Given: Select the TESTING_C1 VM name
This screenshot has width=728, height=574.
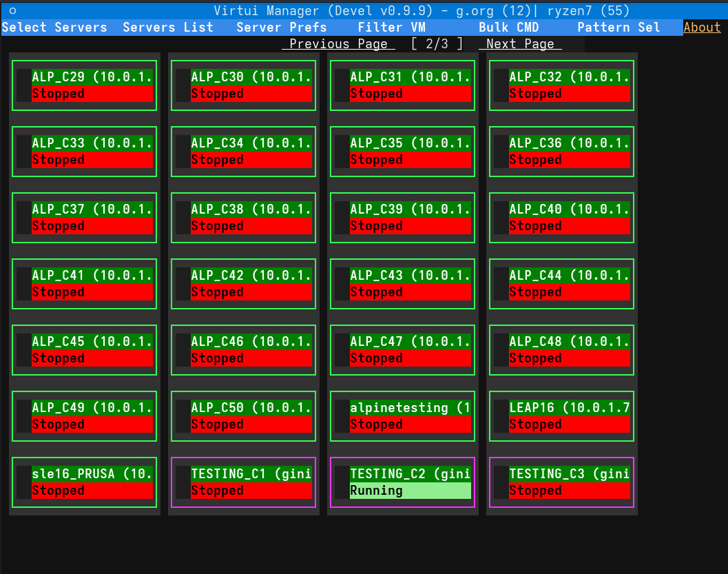Looking at the screenshot, I should 251,474.
